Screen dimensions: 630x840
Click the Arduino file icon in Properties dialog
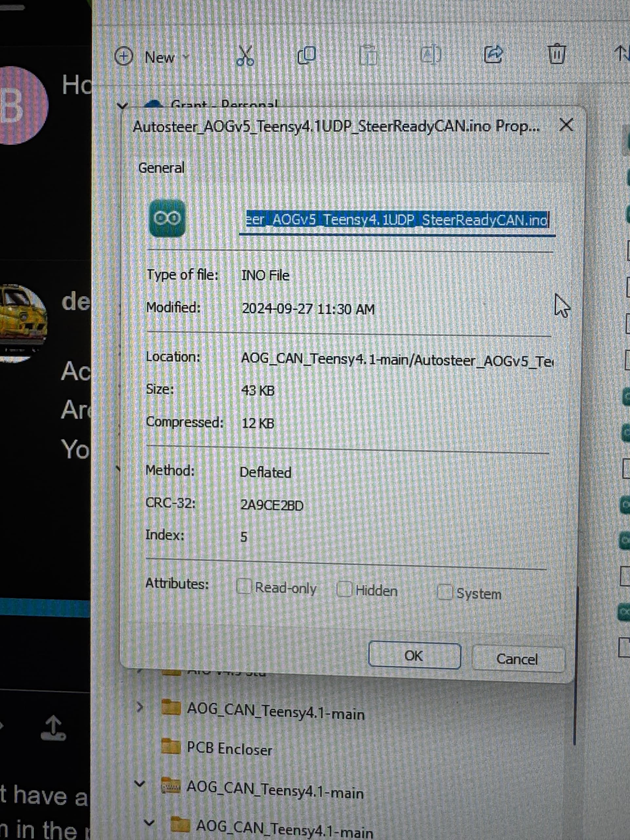click(167, 218)
